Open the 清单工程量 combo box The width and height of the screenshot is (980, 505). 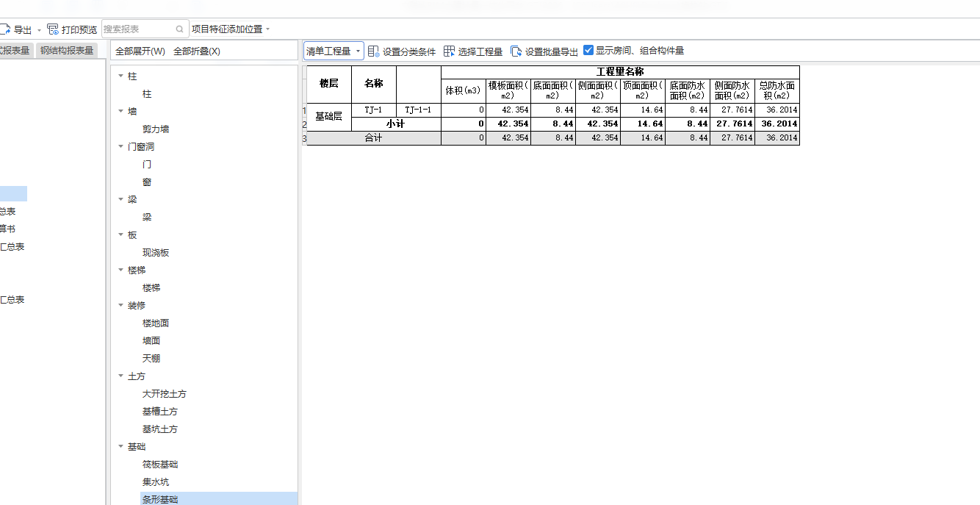[334, 51]
